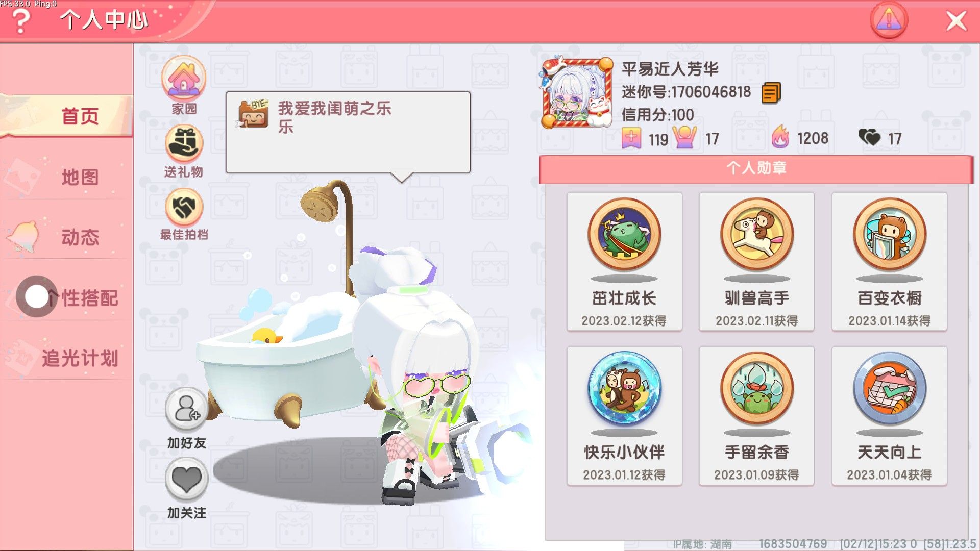
Task: Open the 驯兽高手 medal card
Action: coord(757,262)
